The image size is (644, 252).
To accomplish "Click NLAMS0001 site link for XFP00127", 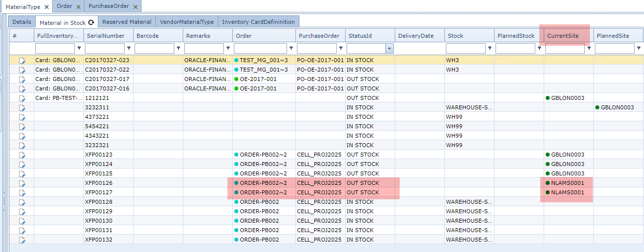I will pyautogui.click(x=567, y=192).
